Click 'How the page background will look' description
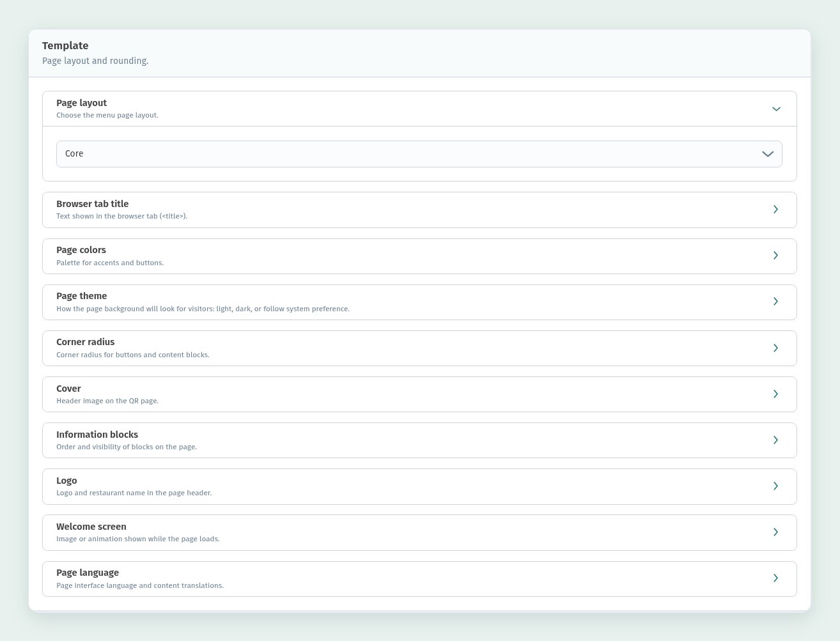Image resolution: width=840 pixels, height=641 pixels. click(203, 309)
